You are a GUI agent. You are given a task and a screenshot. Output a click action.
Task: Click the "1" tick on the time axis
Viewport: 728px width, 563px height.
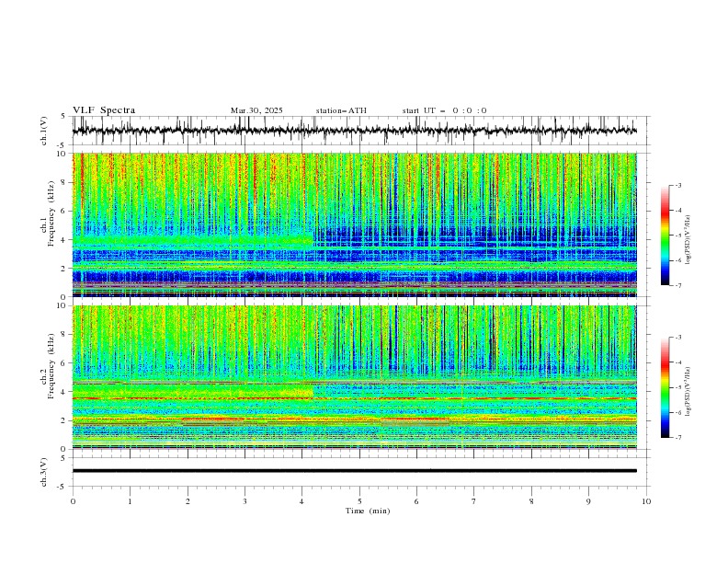130,501
